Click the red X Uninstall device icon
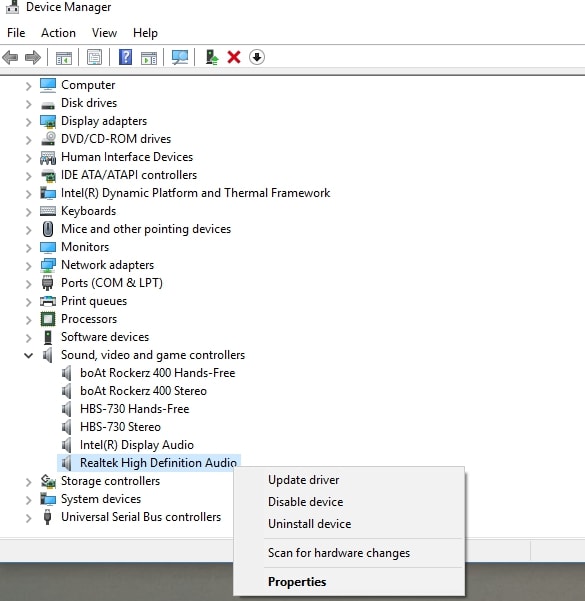Screen dimensions: 585x601 [234, 57]
